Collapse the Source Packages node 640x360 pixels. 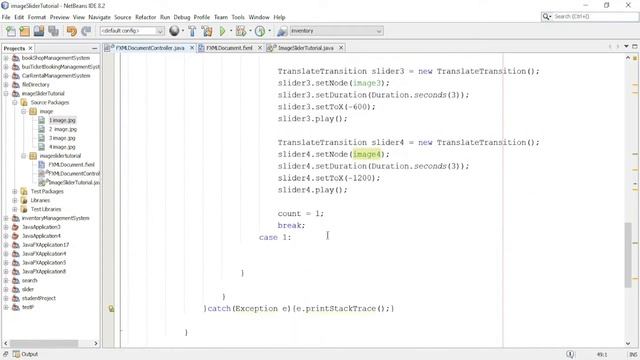15,102
